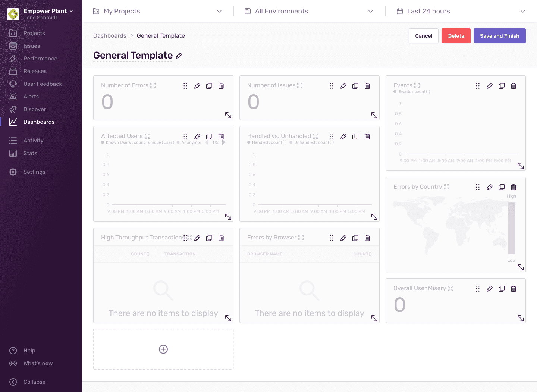Open the Last 24 hours time selector

(x=461, y=11)
